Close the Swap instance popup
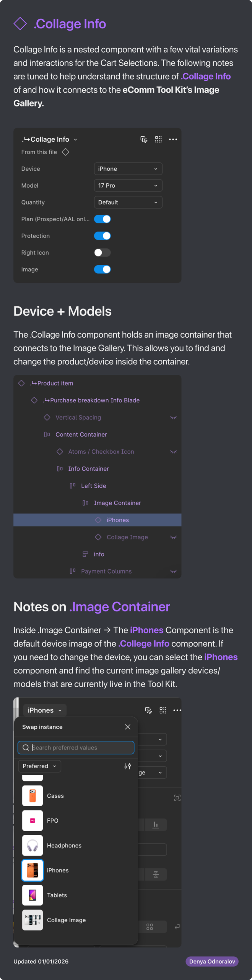Screen dimensions: 252x980 coord(128,727)
